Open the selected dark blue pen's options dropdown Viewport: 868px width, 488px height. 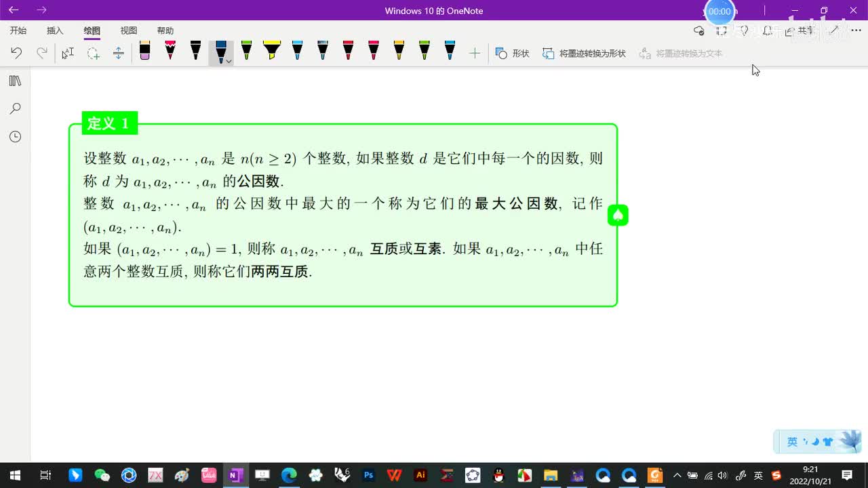(229, 61)
